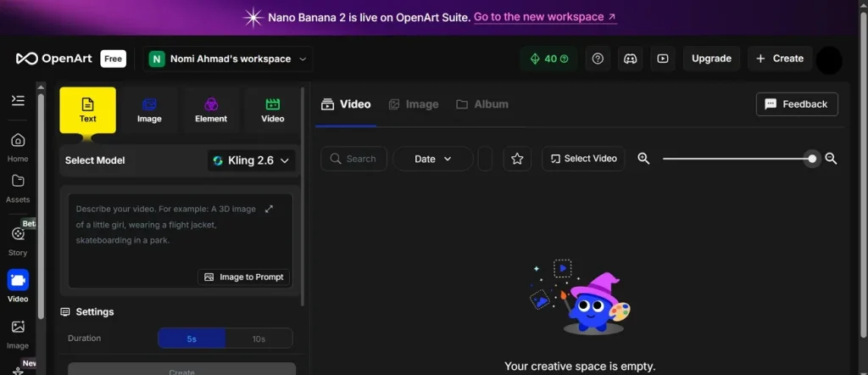868x375 pixels.
Task: Click the Image to Prompt button
Action: pos(243,277)
